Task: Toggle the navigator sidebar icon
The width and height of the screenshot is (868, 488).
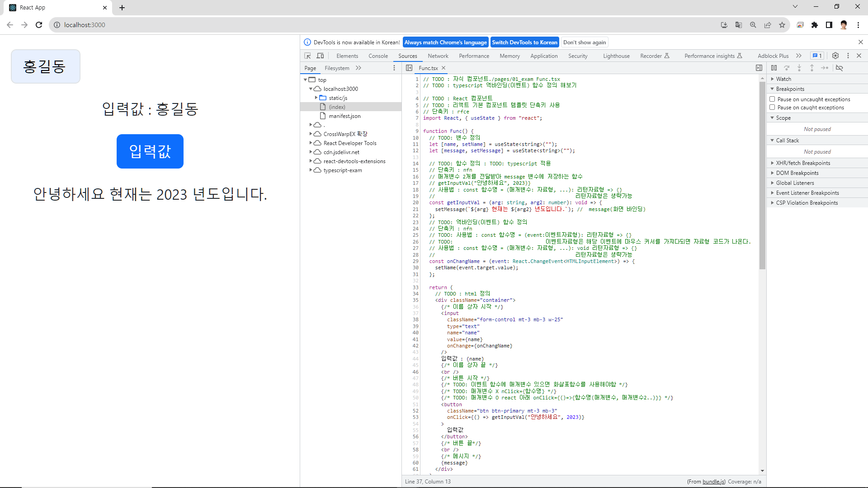Action: pos(409,68)
